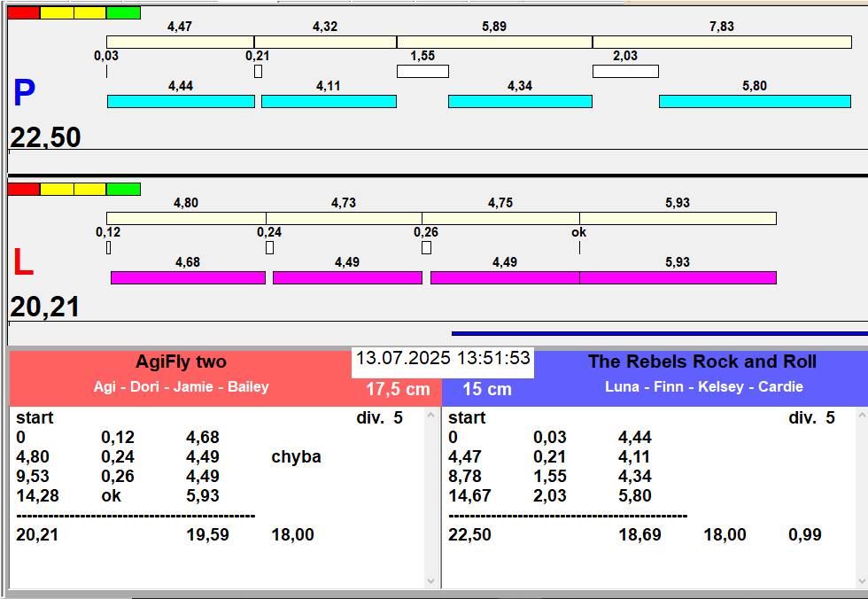
Task: Select the cream segment under 5,89
Action: pos(495,42)
